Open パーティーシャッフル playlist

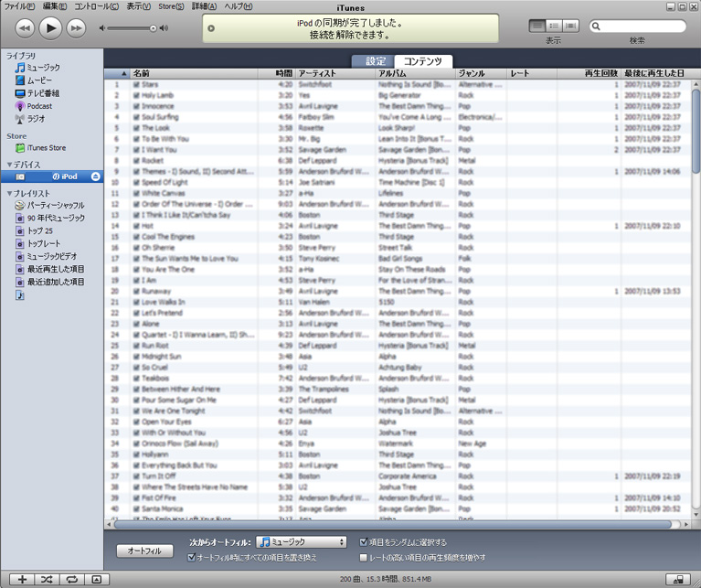(49, 206)
